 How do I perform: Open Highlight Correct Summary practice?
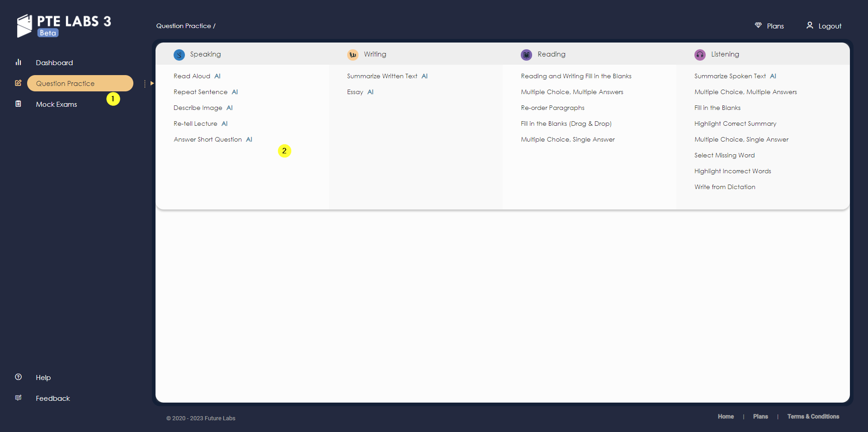point(735,123)
